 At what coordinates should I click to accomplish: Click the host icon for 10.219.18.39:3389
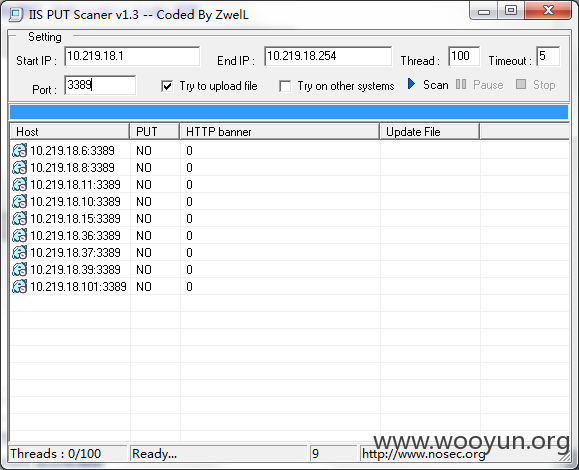[20, 270]
